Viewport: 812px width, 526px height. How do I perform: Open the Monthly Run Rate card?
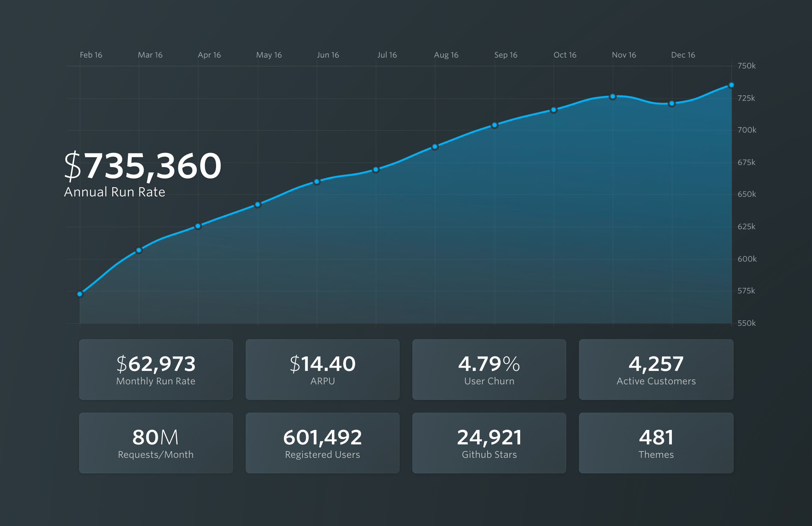[x=156, y=370]
